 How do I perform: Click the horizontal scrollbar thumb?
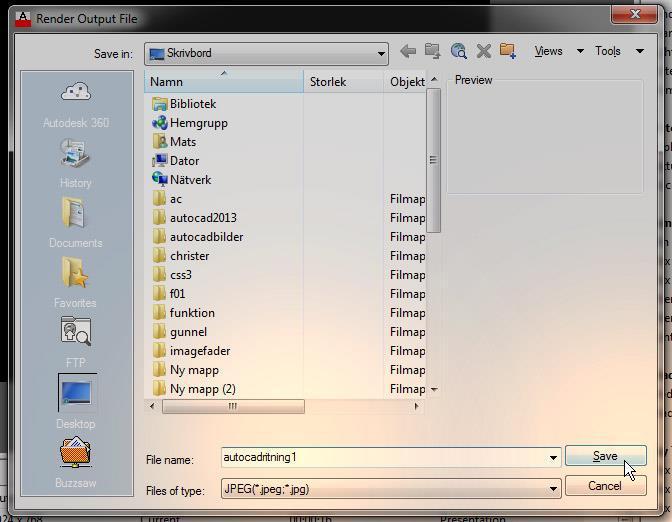pyautogui.click(x=233, y=406)
